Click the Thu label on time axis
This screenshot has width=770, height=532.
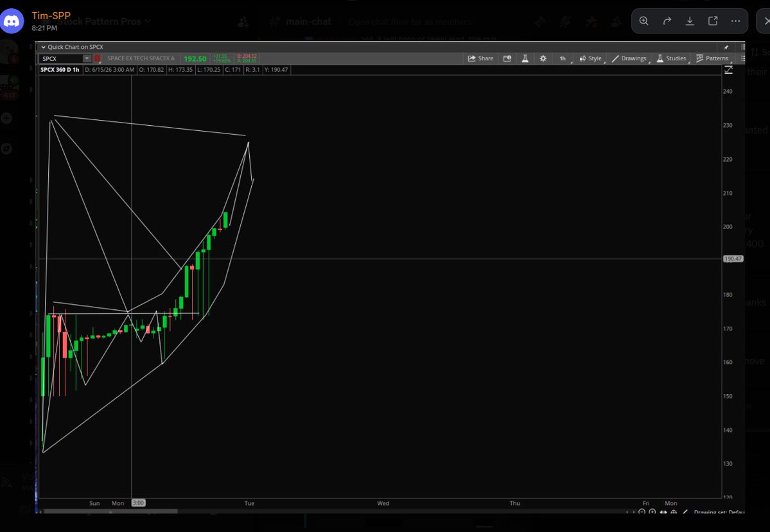click(514, 503)
